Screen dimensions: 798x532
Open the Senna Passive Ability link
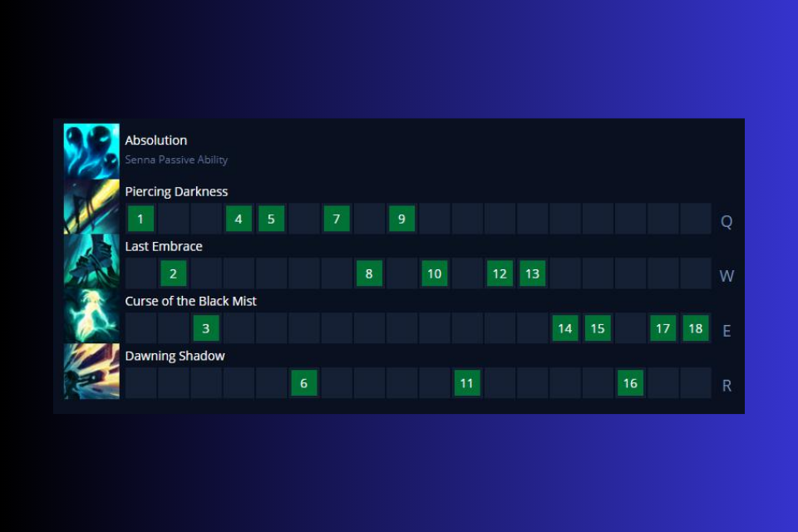coord(176,160)
